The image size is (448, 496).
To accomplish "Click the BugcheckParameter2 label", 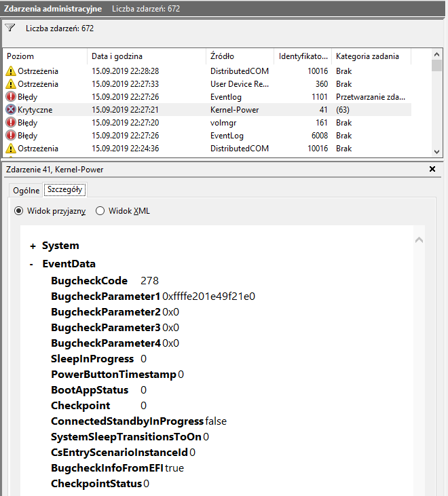I will (x=106, y=312).
